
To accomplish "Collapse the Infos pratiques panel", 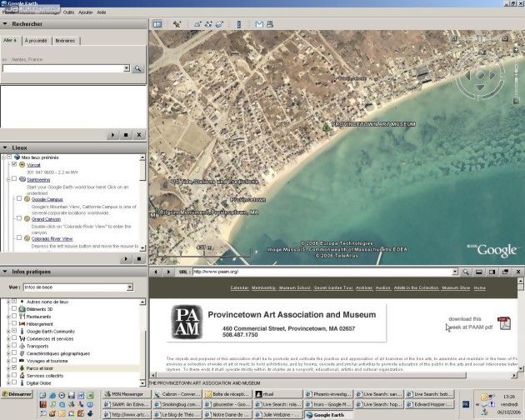I will [5, 272].
